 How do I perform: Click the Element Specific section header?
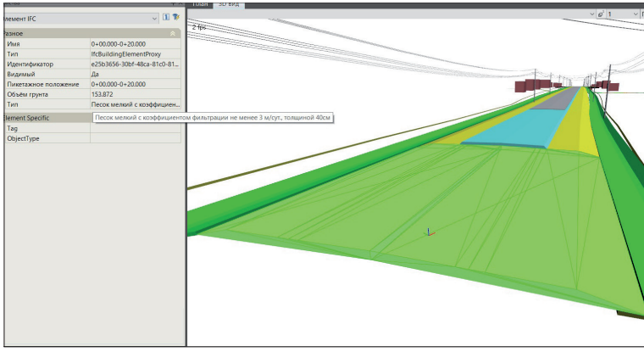click(34, 118)
